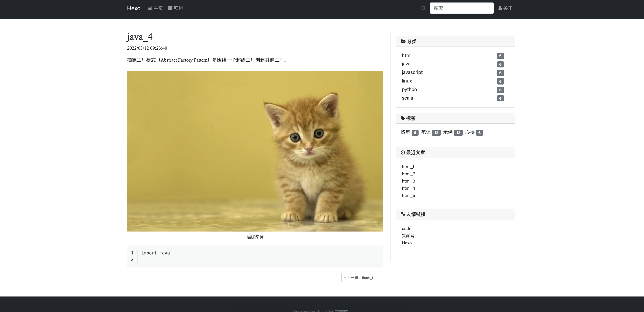644x312 pixels.
Task: Click inside the 搜索 search box
Action: click(x=461, y=8)
